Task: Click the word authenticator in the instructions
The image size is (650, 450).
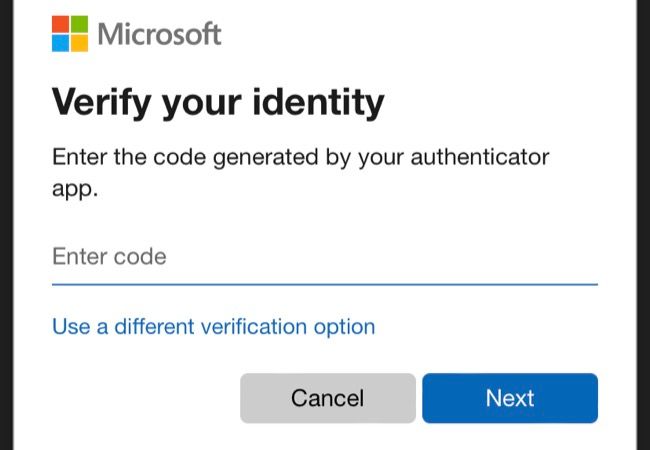Action: click(468, 157)
